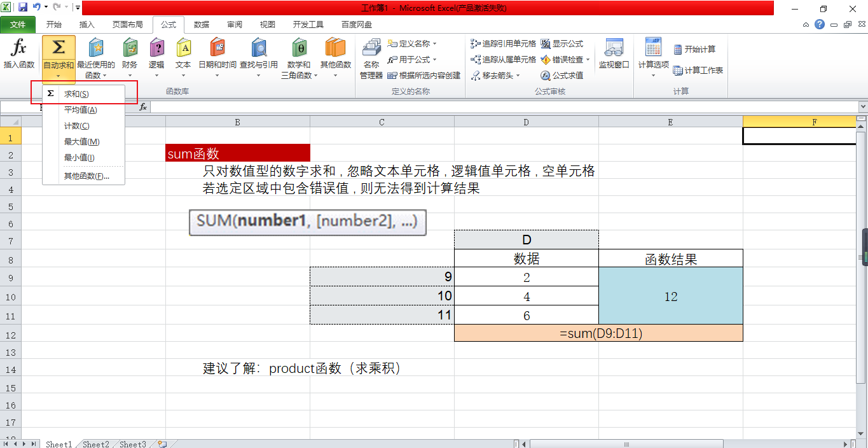The image size is (868, 448).
Task: Open the Watch Window (监视窗口)
Action: click(x=614, y=54)
